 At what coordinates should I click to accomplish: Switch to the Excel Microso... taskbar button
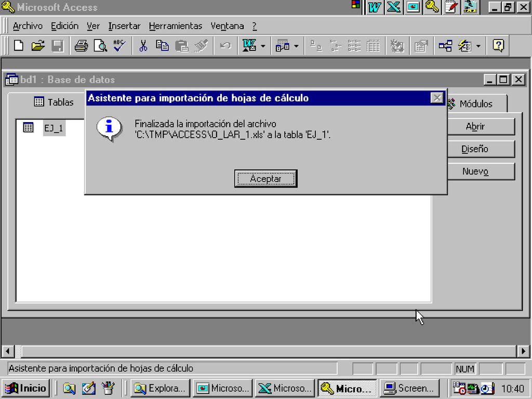(285, 388)
